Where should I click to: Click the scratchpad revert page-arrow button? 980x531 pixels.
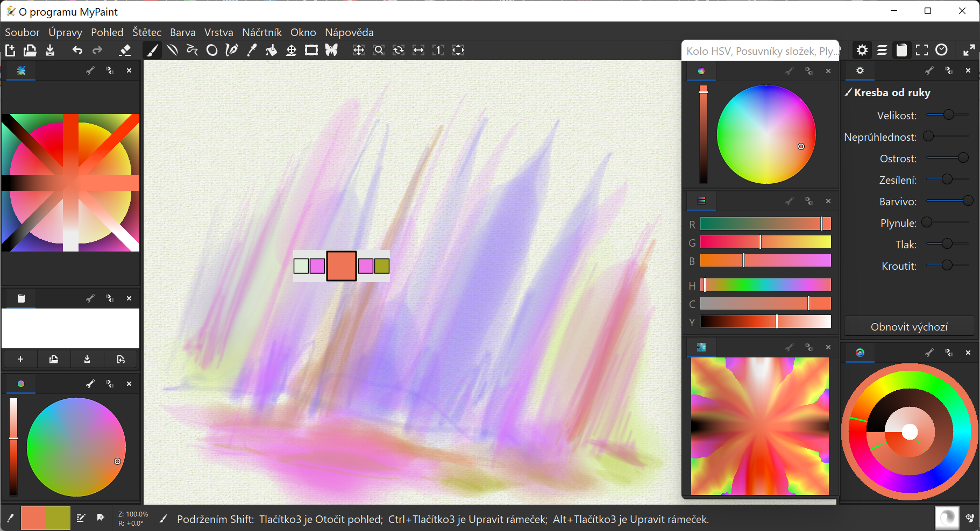[x=120, y=359]
